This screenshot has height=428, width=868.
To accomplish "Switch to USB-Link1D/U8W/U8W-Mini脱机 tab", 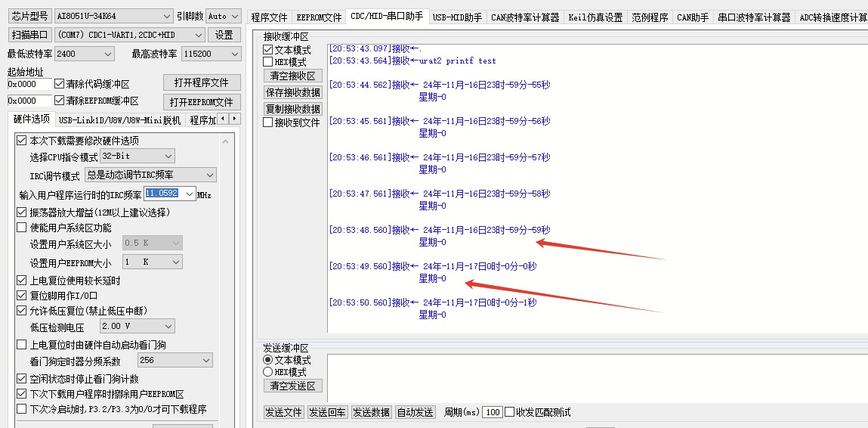I will [x=119, y=119].
